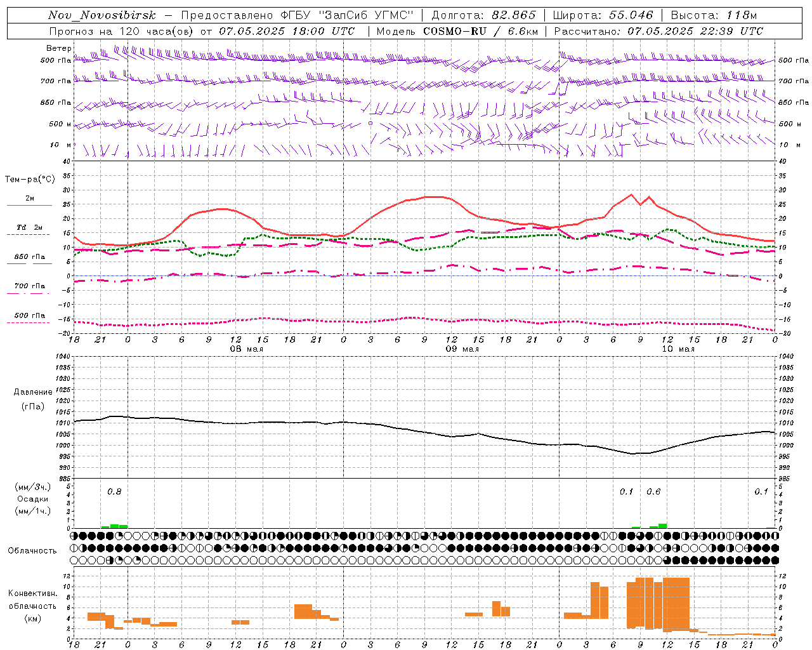Image resolution: width=812 pixels, height=650 pixels.
Task: Click 'Рассчитано: 07.05.2025 22:39 UTC' timestamp
Action: click(658, 31)
